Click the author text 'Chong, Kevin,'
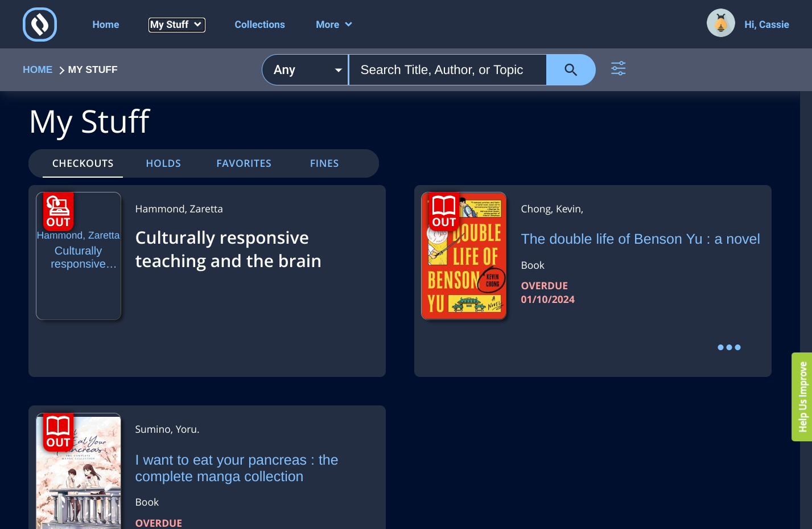The width and height of the screenshot is (812, 529). [x=552, y=209]
